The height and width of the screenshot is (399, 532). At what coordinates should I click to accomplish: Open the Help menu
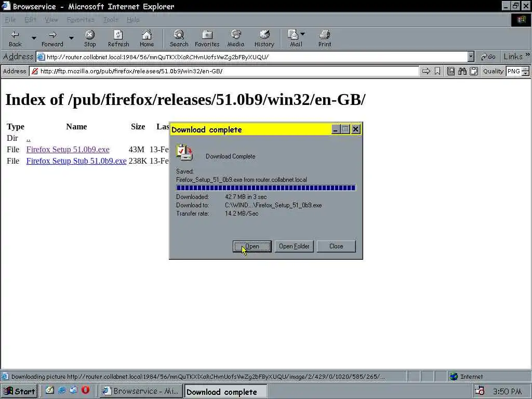[x=133, y=20]
